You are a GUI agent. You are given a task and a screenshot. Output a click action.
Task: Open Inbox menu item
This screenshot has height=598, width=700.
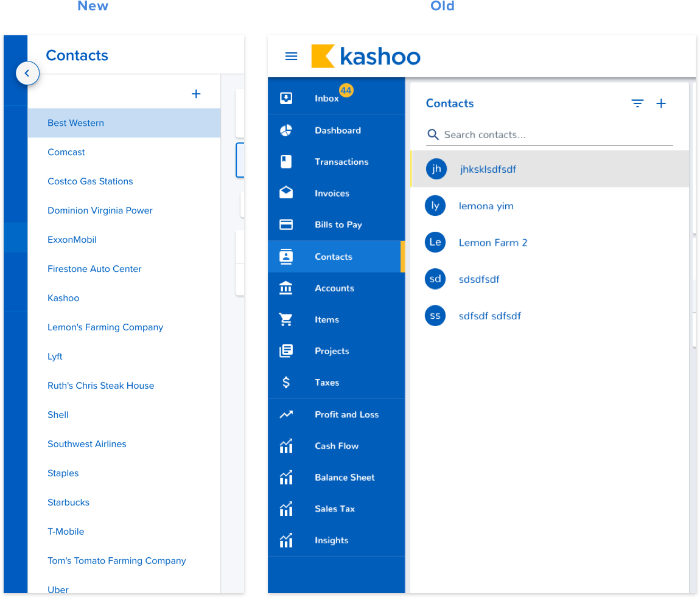tap(336, 98)
